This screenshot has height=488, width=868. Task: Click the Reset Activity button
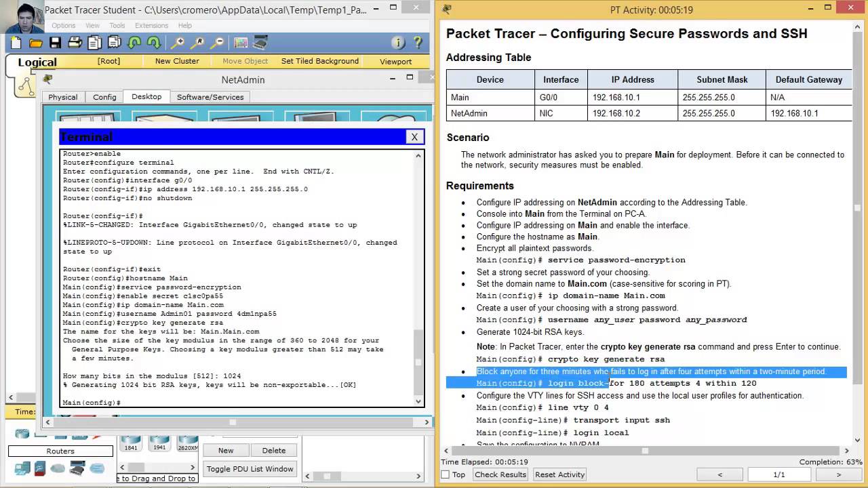[x=559, y=474]
